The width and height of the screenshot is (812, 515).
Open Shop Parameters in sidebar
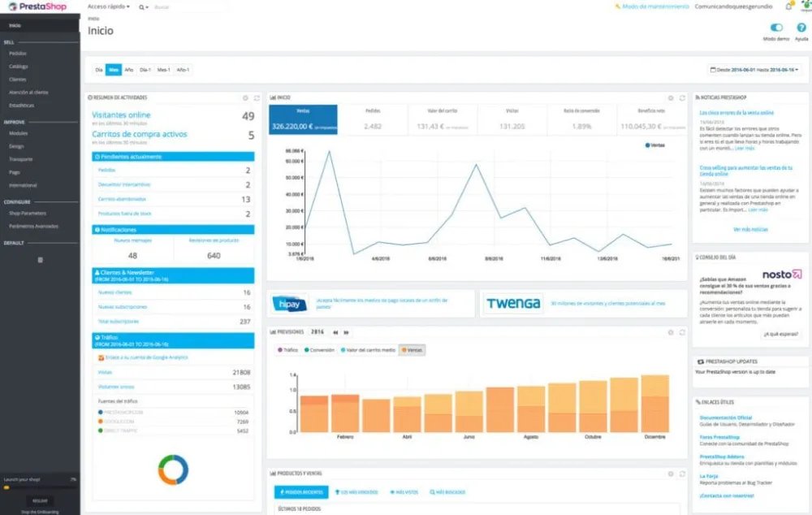(28, 213)
